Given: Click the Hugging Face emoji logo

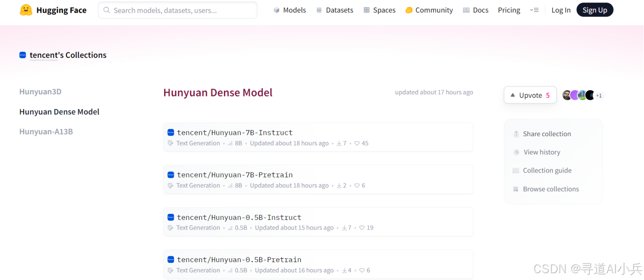Looking at the screenshot, I should pos(26,10).
